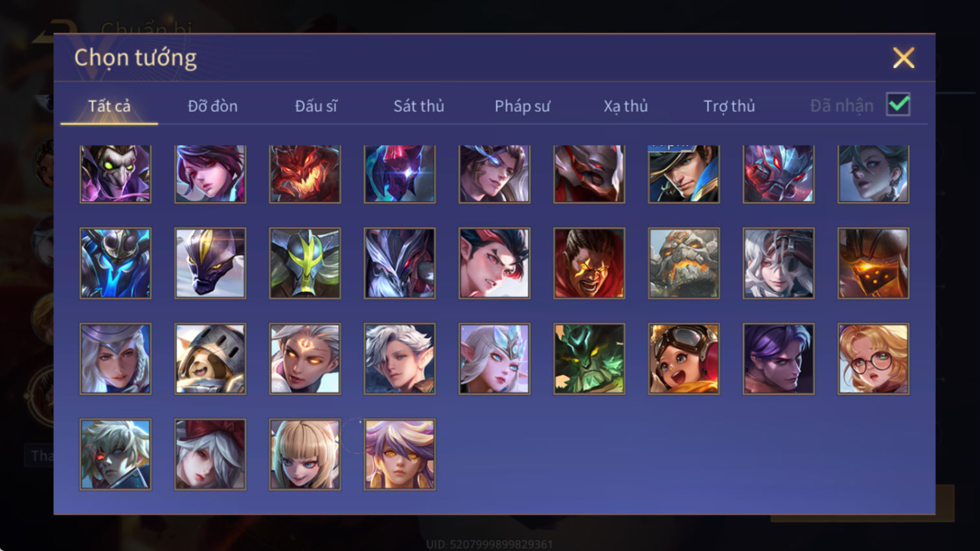The width and height of the screenshot is (980, 551).
Task: Switch to the Đỡ đòn tab
Action: (x=212, y=106)
